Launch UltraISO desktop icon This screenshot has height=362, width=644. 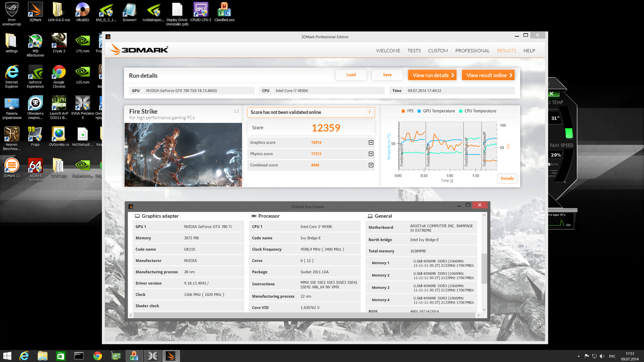(83, 12)
